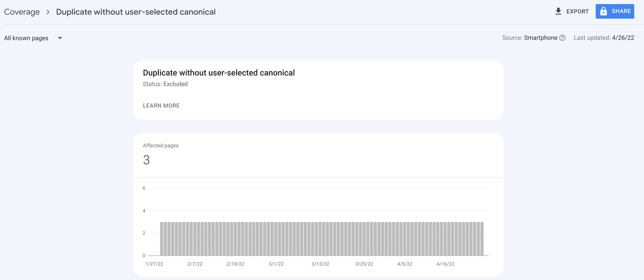Viewport: 644px width, 280px height.
Task: Click the LEARN MORE link
Action: pos(161,105)
